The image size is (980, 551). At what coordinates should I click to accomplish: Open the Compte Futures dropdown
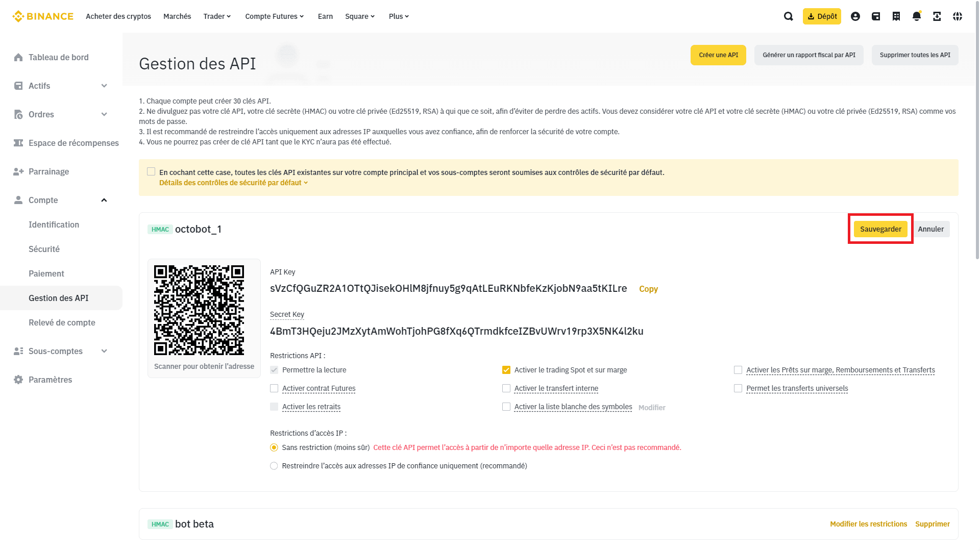[x=275, y=16]
